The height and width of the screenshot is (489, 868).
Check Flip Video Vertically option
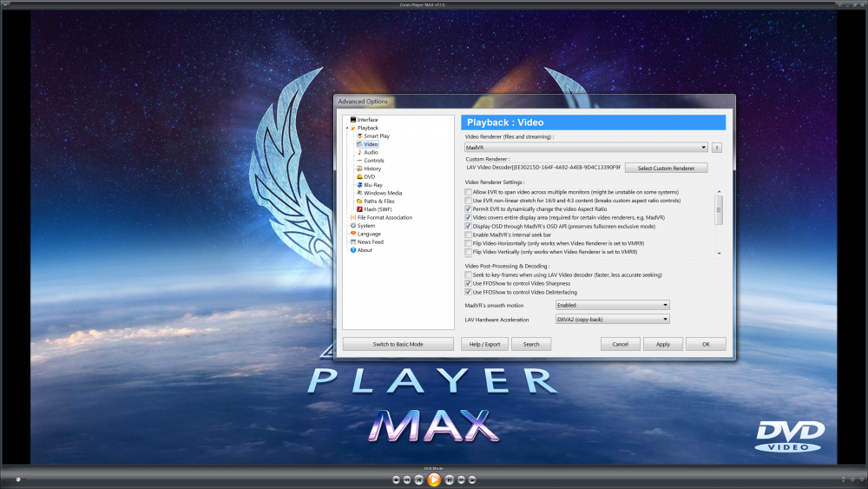(469, 251)
